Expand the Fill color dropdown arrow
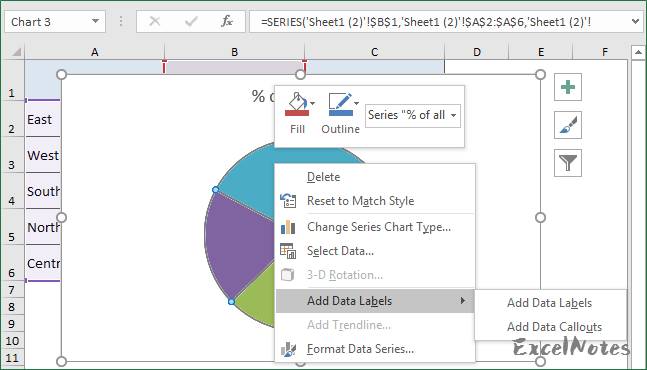The image size is (647, 370). click(313, 104)
